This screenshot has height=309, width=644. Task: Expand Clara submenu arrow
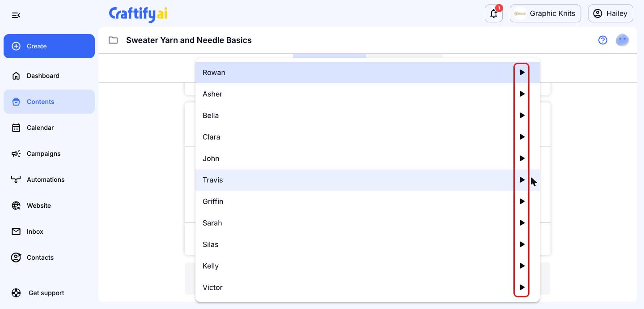[522, 137]
